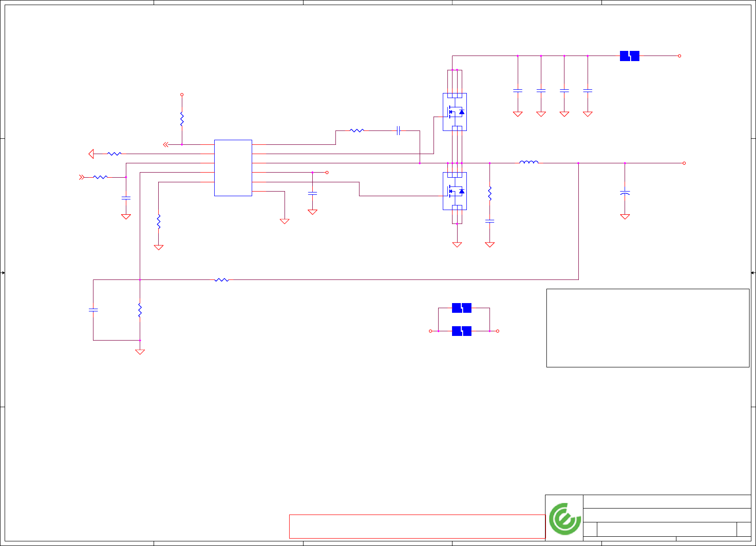756x546 pixels.
Task: Select snubber resistor right of lower MOSFET
Action: point(490,193)
